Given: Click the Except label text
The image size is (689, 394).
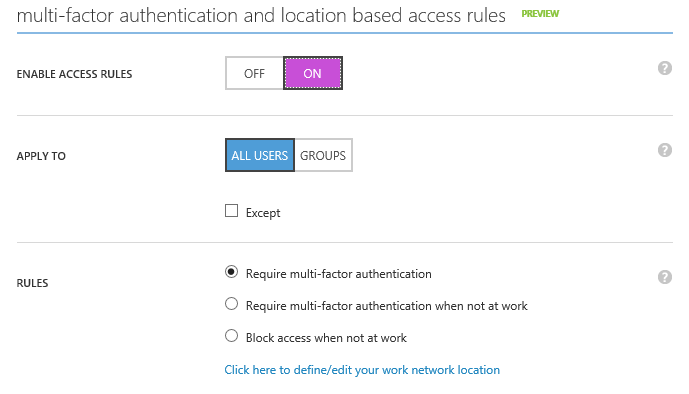Looking at the screenshot, I should (263, 213).
